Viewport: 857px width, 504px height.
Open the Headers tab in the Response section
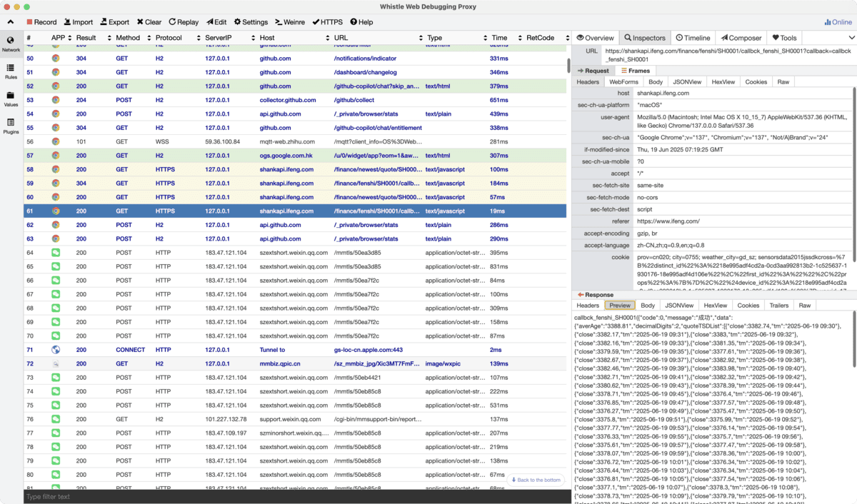click(x=588, y=306)
